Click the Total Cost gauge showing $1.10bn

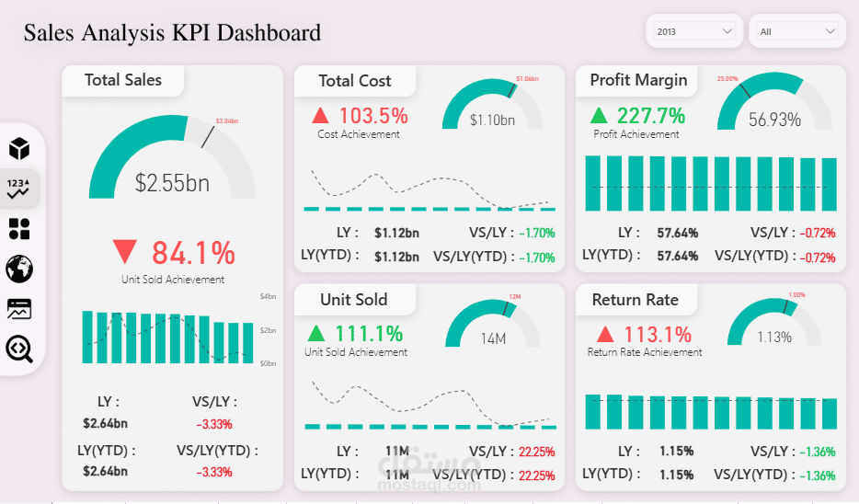tap(492, 104)
